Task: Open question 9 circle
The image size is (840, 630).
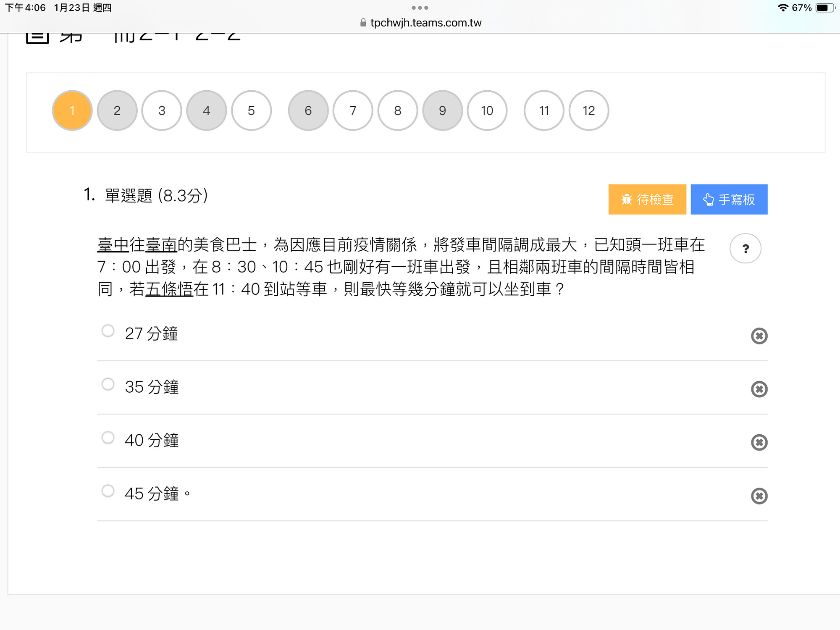Action: (442, 110)
